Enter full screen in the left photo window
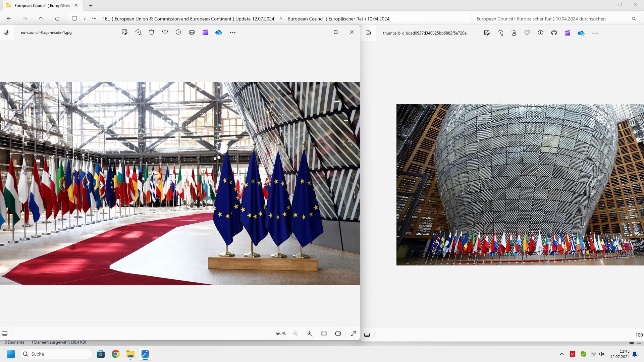 pos(353,334)
